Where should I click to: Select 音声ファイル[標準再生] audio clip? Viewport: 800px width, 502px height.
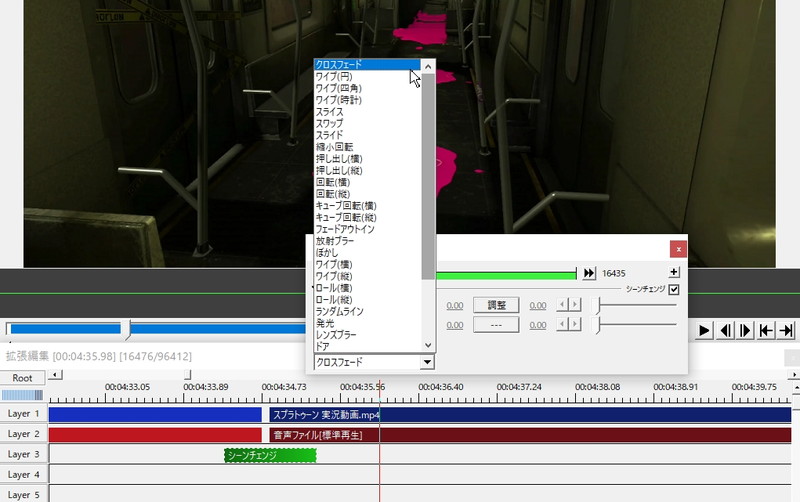pyautogui.click(x=530, y=435)
